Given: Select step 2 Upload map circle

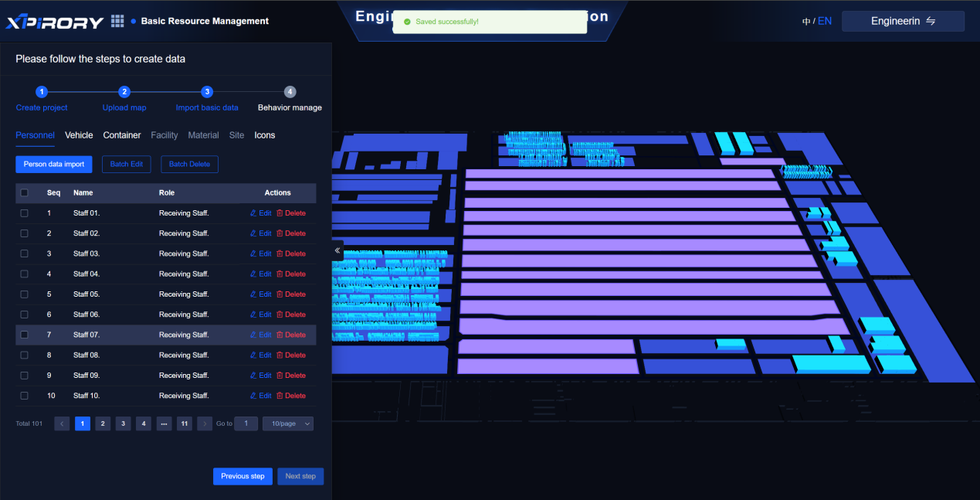Looking at the screenshot, I should click(124, 92).
